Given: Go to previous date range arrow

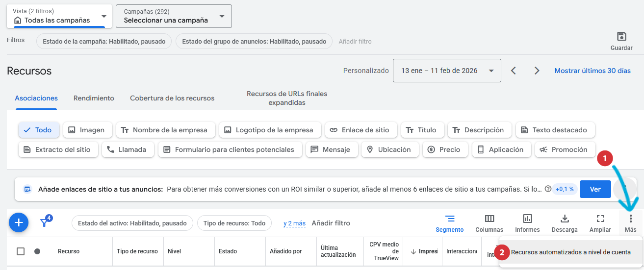Looking at the screenshot, I should point(514,71).
